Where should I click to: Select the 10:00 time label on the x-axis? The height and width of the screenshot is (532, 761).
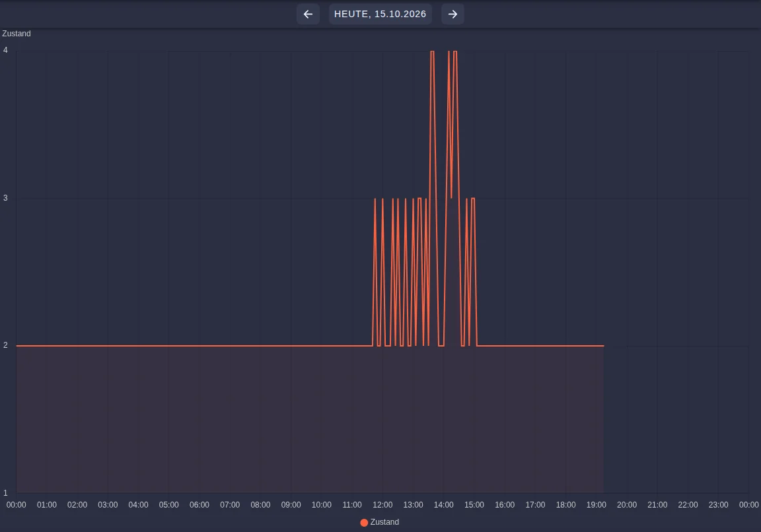pyautogui.click(x=322, y=505)
